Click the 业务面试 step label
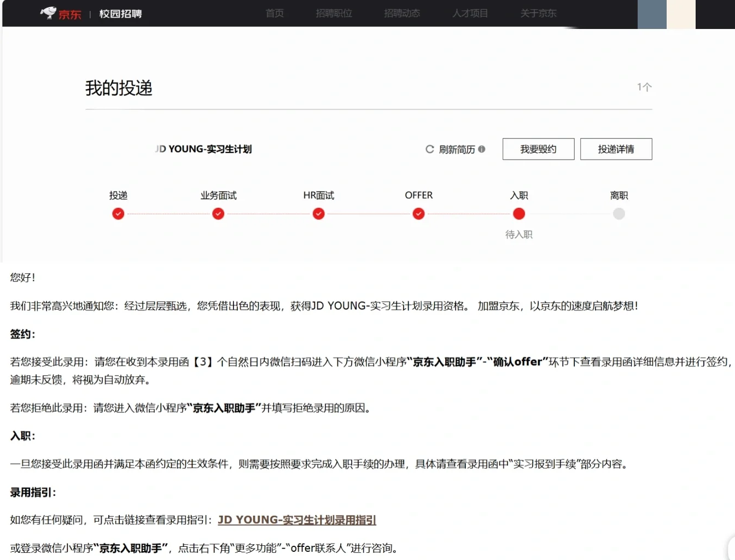This screenshot has height=560, width=735. [218, 195]
